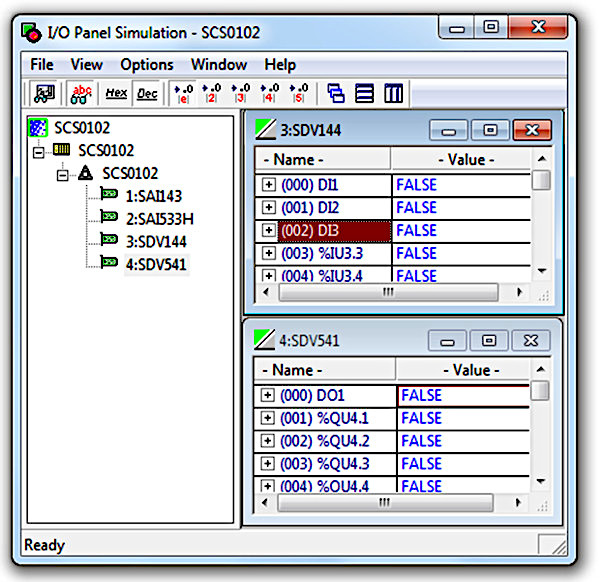Toggle the FALSE value of %QU4.3
The image size is (600, 582).
pos(463,464)
